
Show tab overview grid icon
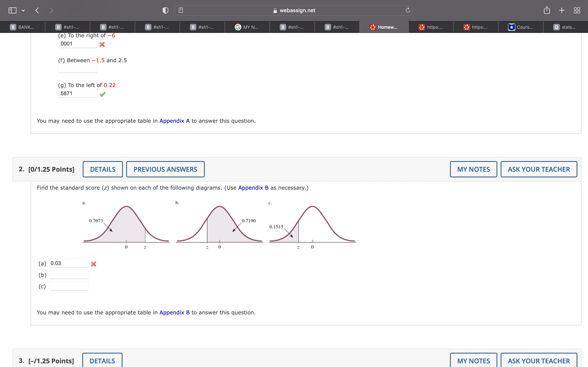pos(577,10)
